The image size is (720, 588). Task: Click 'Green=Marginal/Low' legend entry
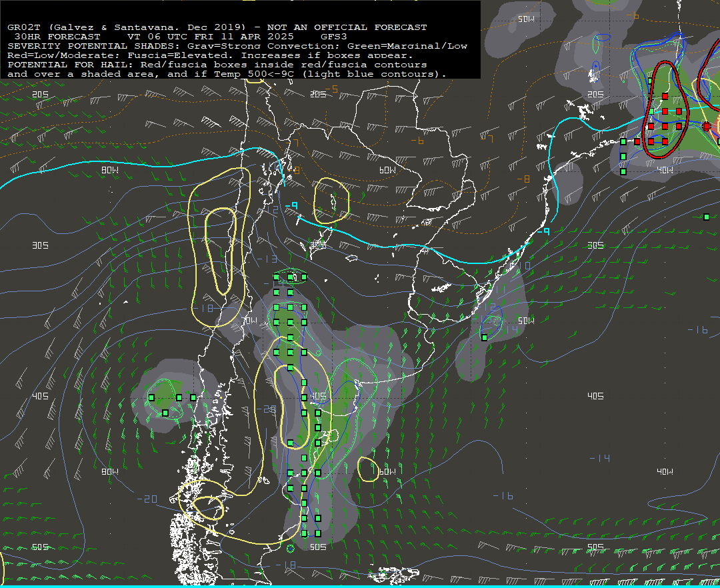point(407,46)
